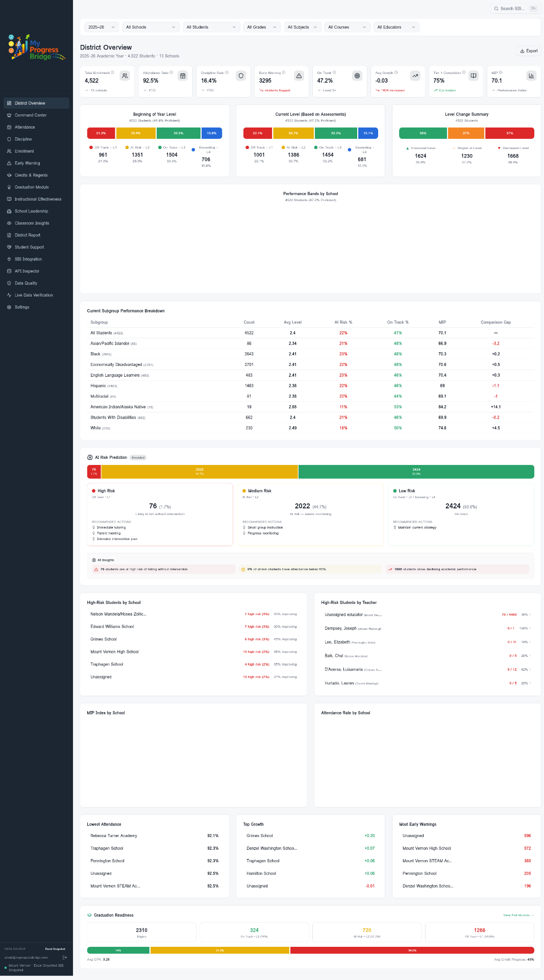Click the Grimes School top growth row
This screenshot has width=544, height=980.
click(310, 836)
